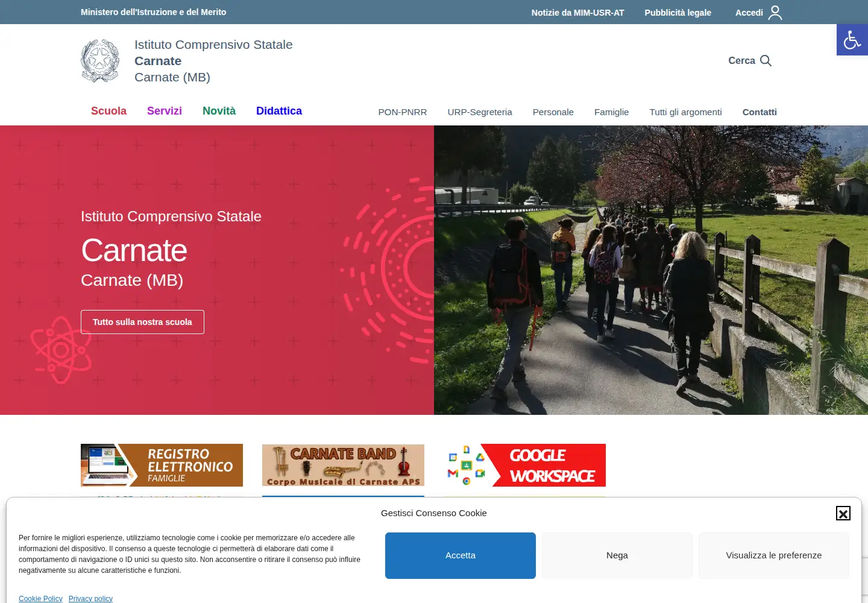Image resolution: width=868 pixels, height=603 pixels.
Task: Open Pubblicità legale link
Action: [x=678, y=13]
